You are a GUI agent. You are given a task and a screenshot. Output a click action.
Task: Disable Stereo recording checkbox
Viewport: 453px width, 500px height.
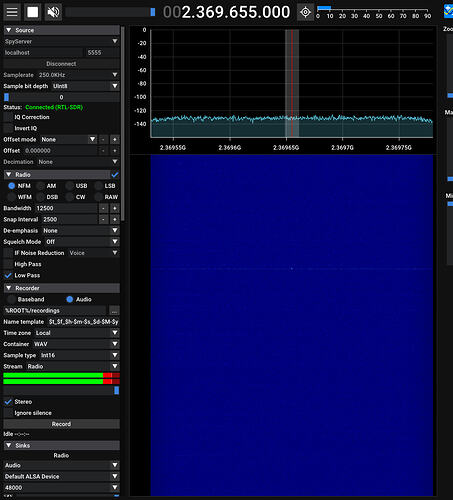coord(8,402)
